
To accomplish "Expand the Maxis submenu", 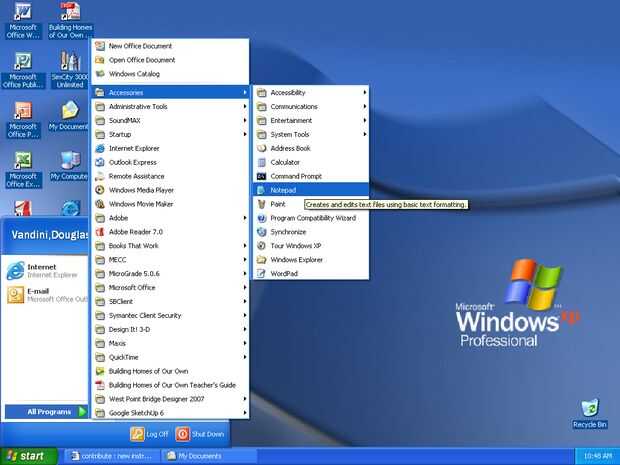I will tap(170, 343).
